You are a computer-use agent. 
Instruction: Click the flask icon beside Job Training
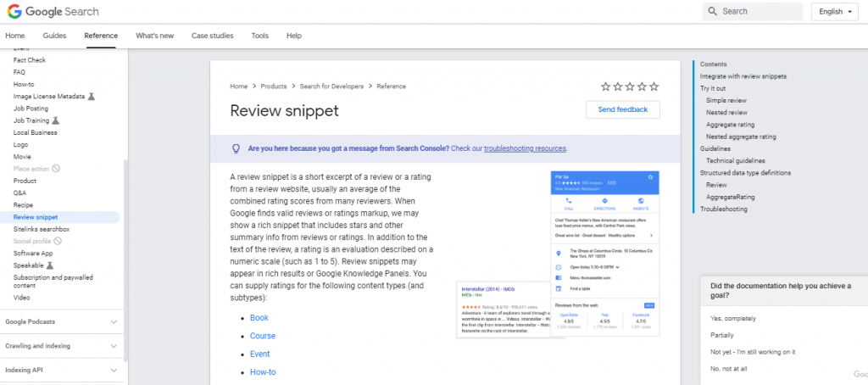55,120
